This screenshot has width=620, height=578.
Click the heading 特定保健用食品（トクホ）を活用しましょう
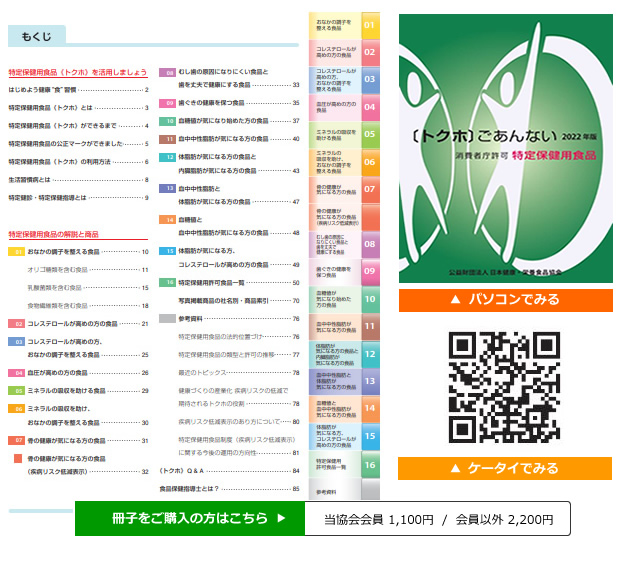78,72
